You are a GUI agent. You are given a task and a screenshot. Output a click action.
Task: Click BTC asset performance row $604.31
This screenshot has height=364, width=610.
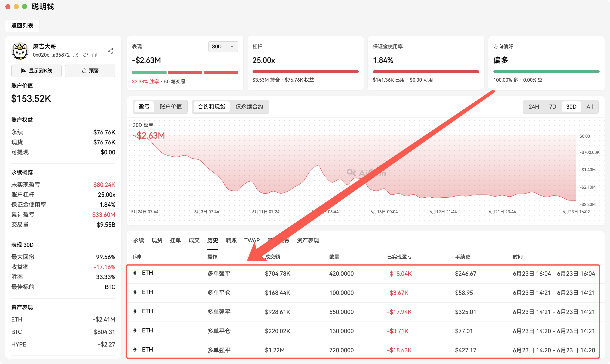[63, 332]
